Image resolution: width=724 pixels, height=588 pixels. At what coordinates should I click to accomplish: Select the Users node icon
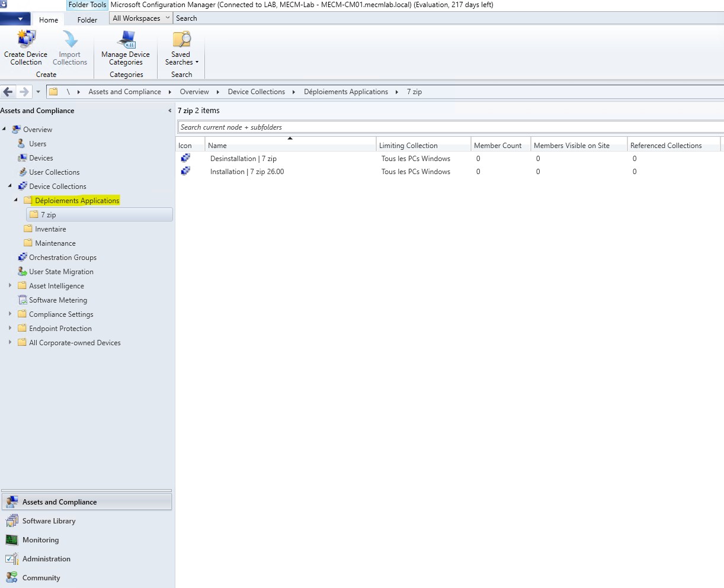point(22,144)
